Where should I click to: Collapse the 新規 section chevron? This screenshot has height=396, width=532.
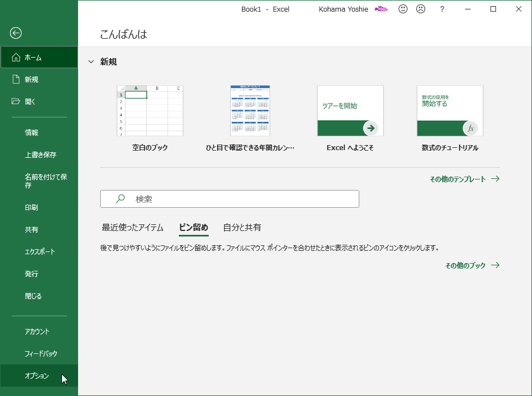91,61
